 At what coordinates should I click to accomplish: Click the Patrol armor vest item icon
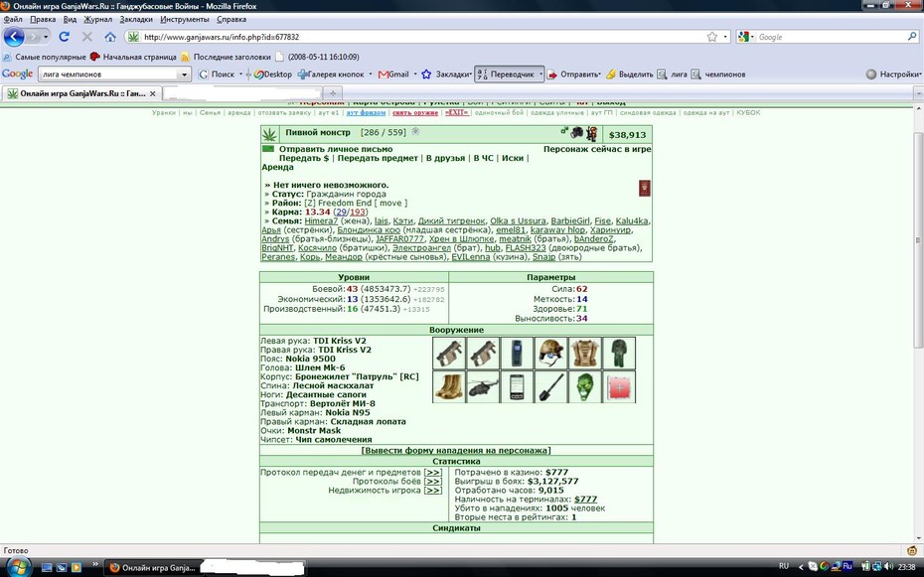coord(585,353)
